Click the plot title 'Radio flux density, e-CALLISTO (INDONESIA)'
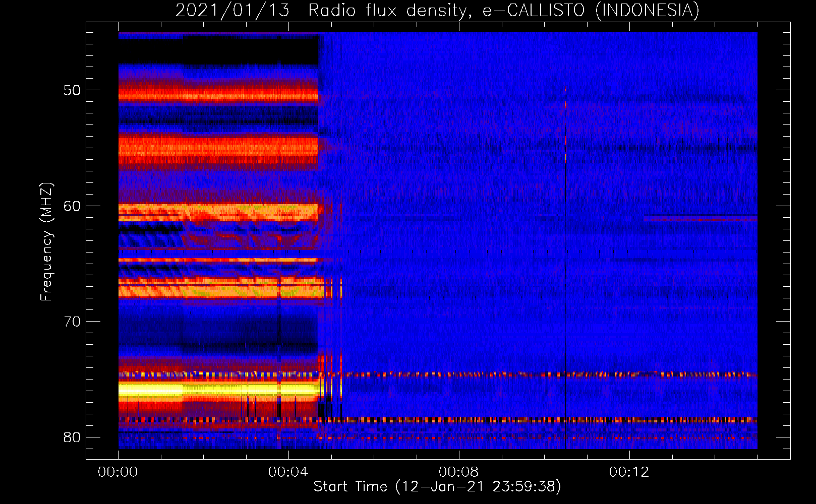 504,10
